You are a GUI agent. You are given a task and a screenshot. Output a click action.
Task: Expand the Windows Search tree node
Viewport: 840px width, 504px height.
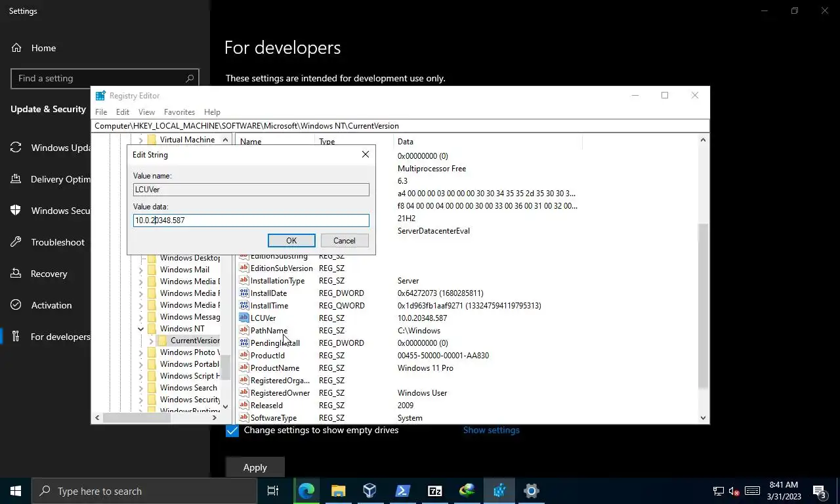point(140,388)
